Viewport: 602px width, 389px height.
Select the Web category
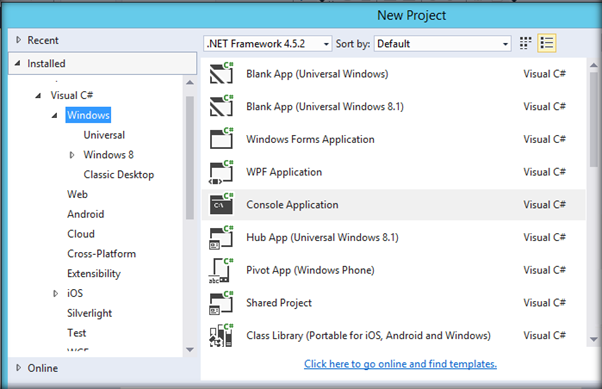(x=77, y=194)
